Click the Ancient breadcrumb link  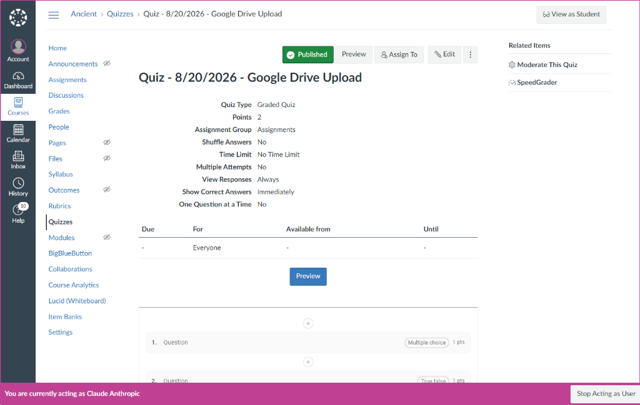coord(84,14)
